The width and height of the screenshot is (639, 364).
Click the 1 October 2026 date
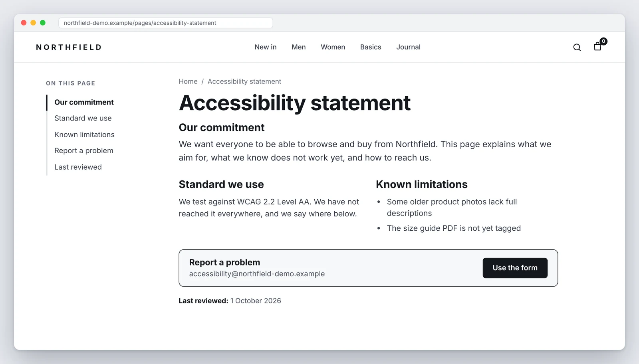256,301
